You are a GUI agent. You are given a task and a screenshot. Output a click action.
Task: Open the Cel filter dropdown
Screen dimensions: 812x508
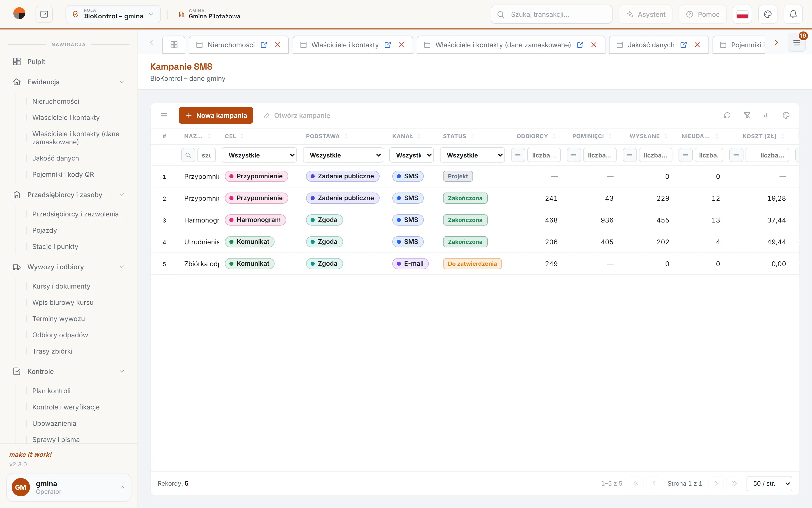(259, 155)
